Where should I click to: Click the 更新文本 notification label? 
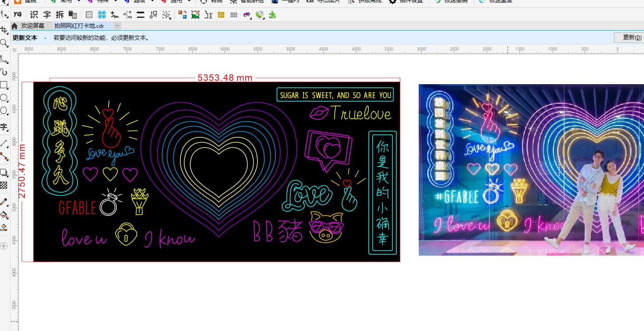point(25,38)
